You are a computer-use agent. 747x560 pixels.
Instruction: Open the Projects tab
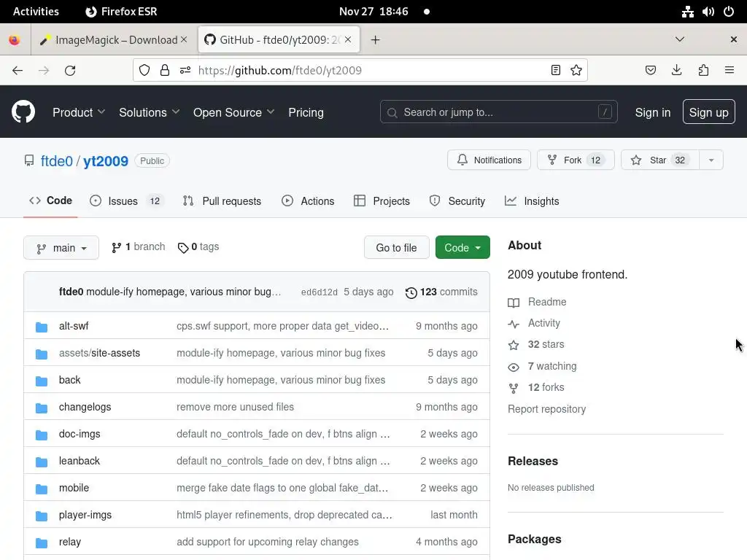pyautogui.click(x=382, y=201)
